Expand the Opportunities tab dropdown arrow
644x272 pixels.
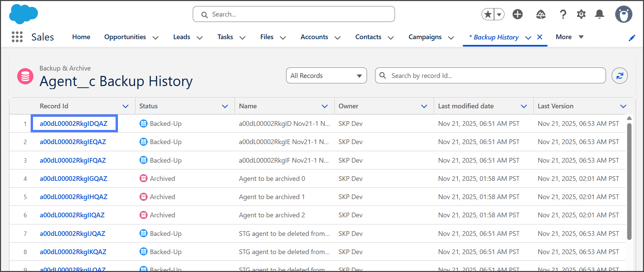pos(155,37)
